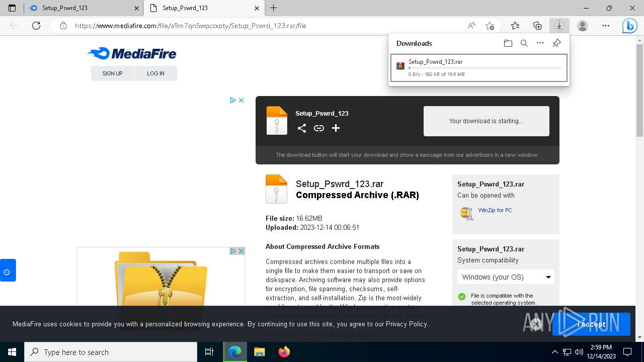644x362 pixels.
Task: Click Edge icon on taskbar
Action: [x=235, y=352]
